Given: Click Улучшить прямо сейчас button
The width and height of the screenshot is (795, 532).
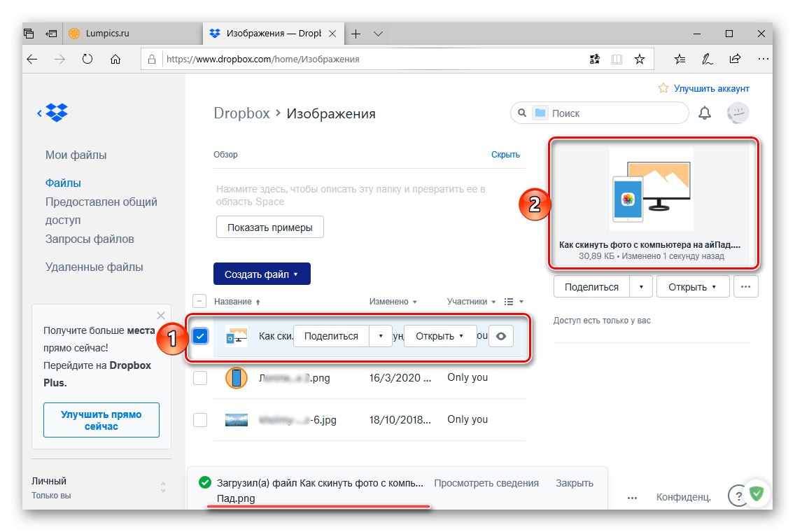Looking at the screenshot, I should (101, 420).
